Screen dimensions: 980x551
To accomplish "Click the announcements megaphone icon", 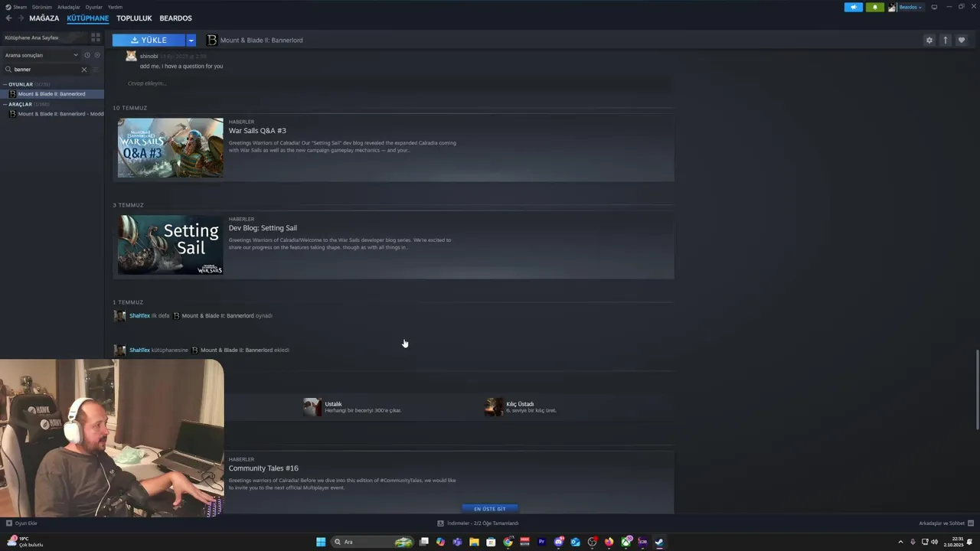I will 853,7.
